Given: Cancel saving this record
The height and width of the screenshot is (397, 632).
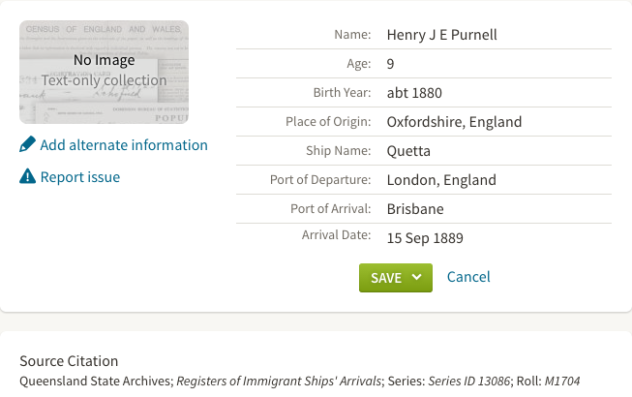Looking at the screenshot, I should pyautogui.click(x=468, y=277).
